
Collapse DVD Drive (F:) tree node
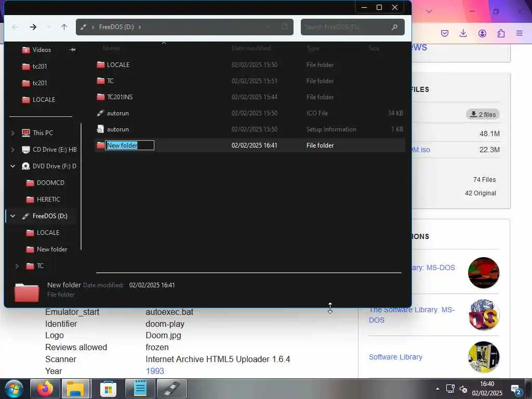point(13,166)
